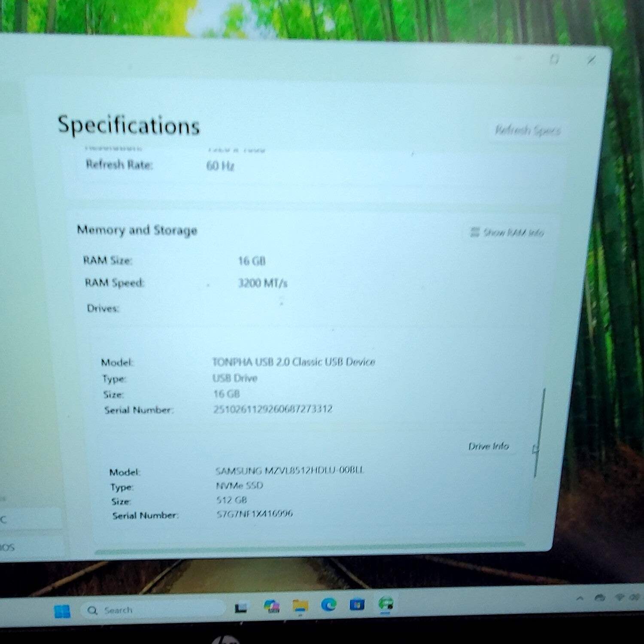Image resolution: width=644 pixels, height=644 pixels.
Task: Launch the Copilot taskbar icon
Action: tap(272, 606)
